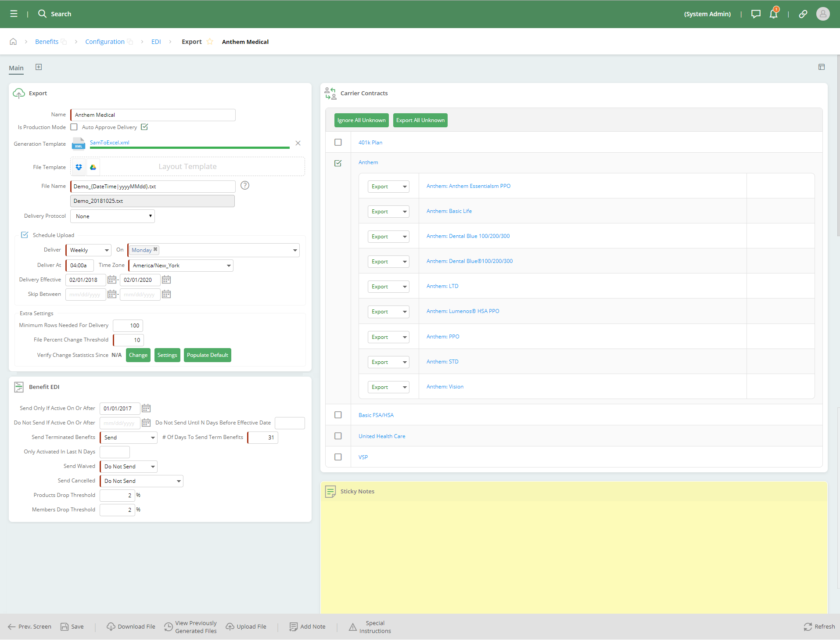Check the Basic FSA/HSA checkbox

(338, 415)
